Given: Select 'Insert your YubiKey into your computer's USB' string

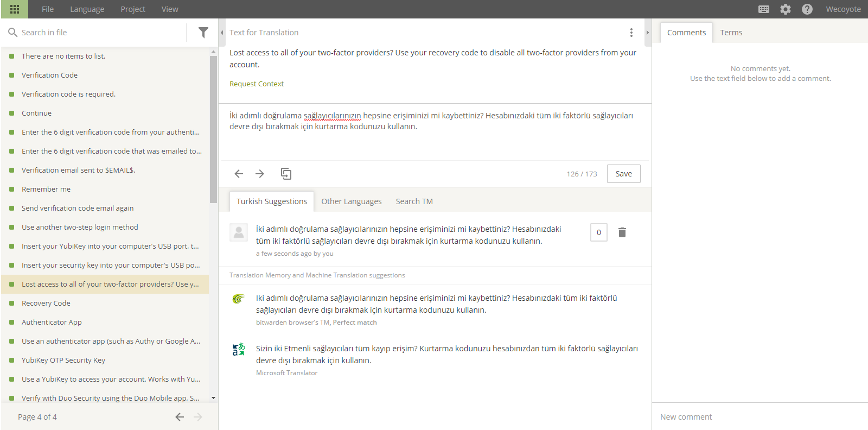Looking at the screenshot, I should pos(105,246).
